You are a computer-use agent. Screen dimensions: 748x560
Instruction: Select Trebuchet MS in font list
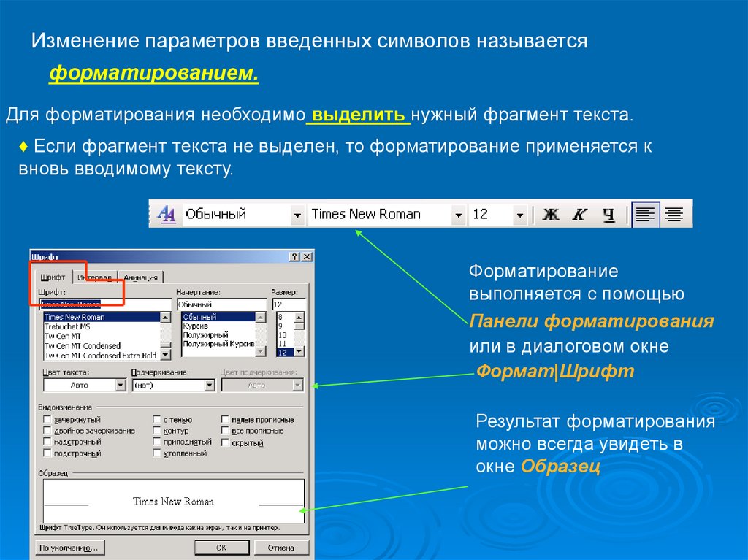[68, 326]
